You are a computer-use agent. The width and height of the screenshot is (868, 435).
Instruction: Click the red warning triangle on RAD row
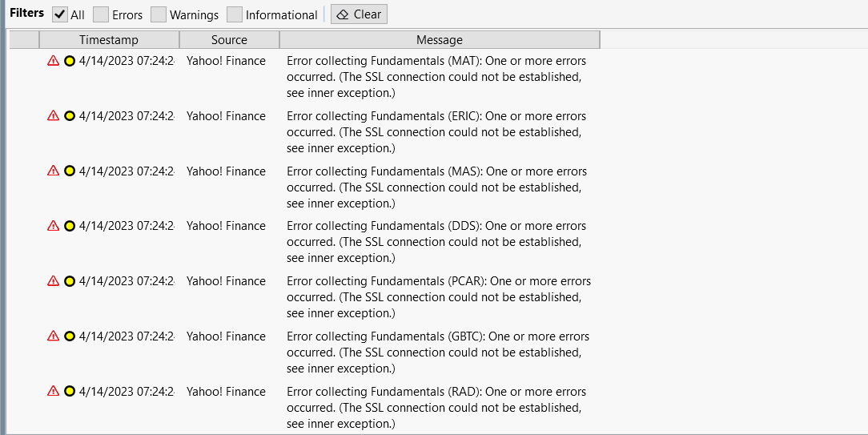pos(53,391)
